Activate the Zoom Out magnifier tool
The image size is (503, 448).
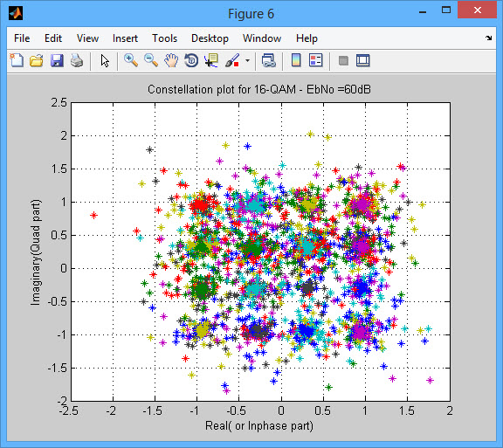(151, 60)
